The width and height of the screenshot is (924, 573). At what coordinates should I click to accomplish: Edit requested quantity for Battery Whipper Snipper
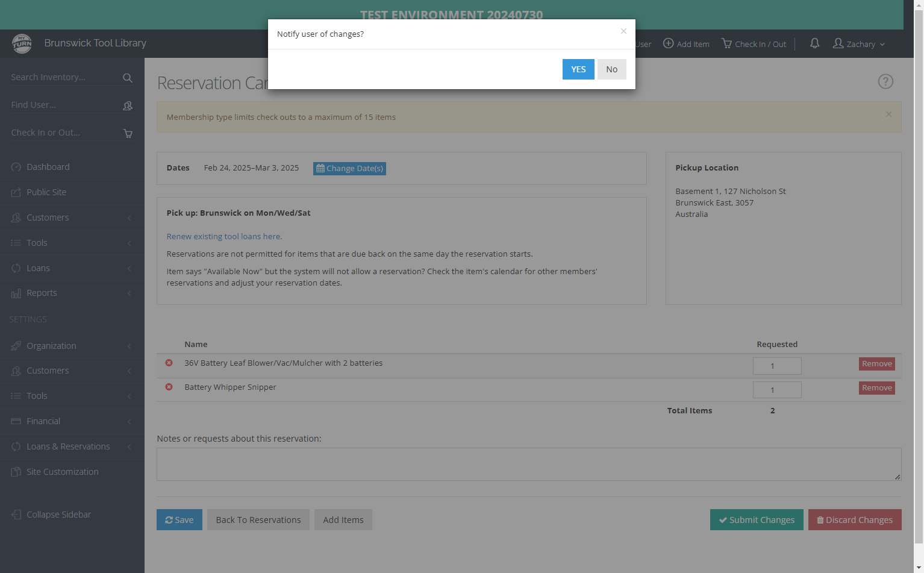[x=777, y=390]
